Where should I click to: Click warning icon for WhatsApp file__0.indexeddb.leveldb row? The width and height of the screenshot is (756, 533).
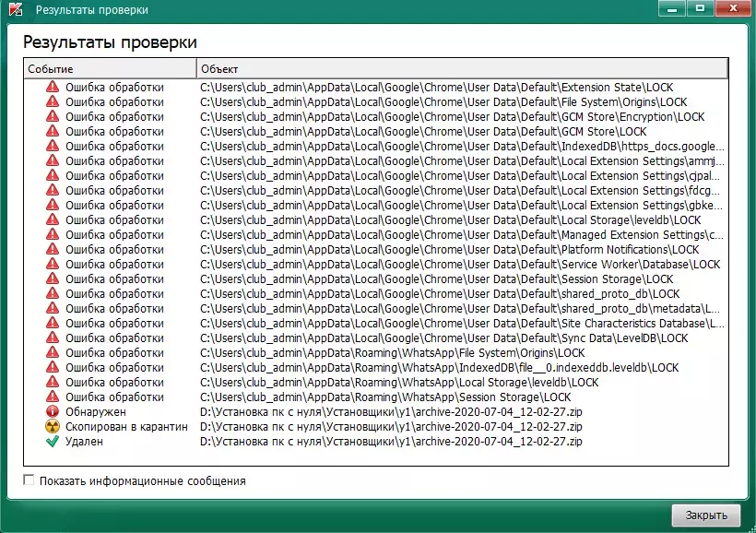coord(53,367)
